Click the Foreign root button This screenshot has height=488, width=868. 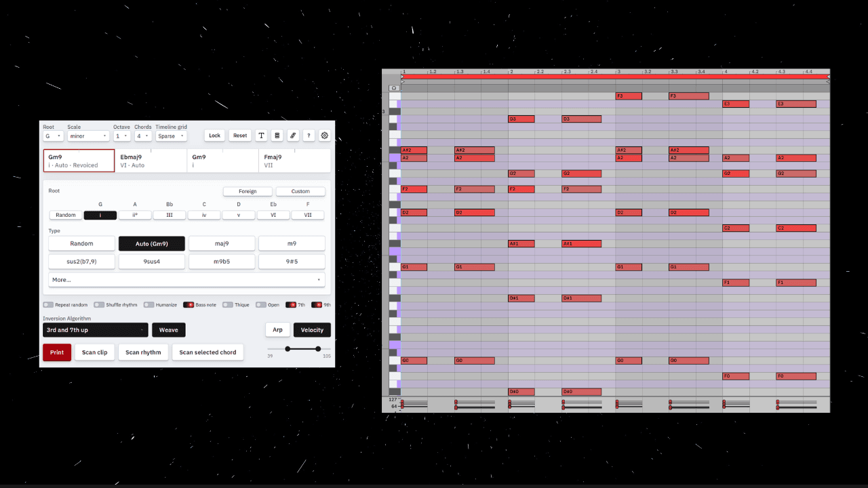(248, 191)
